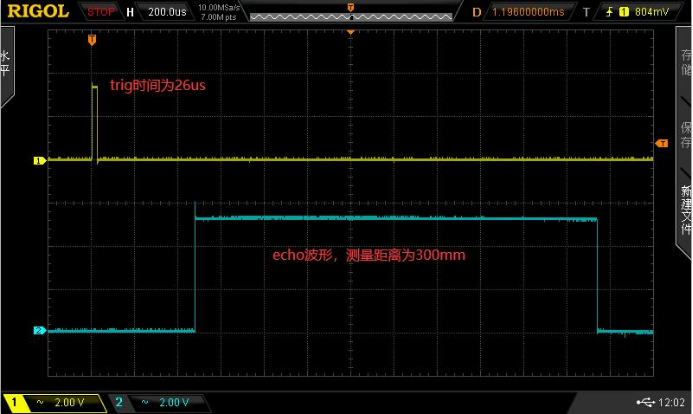Click the H horizontal label
The image size is (693, 414).
(x=130, y=12)
